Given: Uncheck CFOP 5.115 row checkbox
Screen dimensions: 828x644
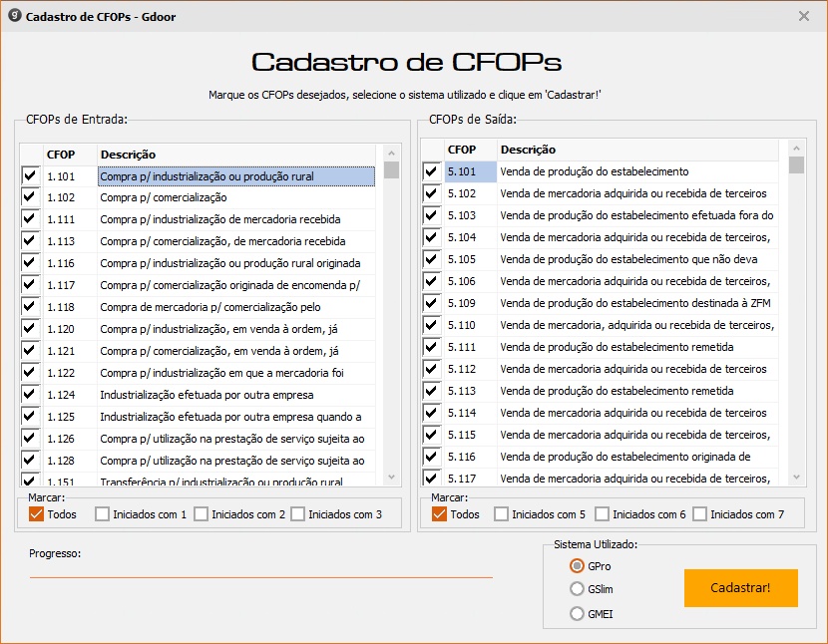Looking at the screenshot, I should click(x=431, y=435).
